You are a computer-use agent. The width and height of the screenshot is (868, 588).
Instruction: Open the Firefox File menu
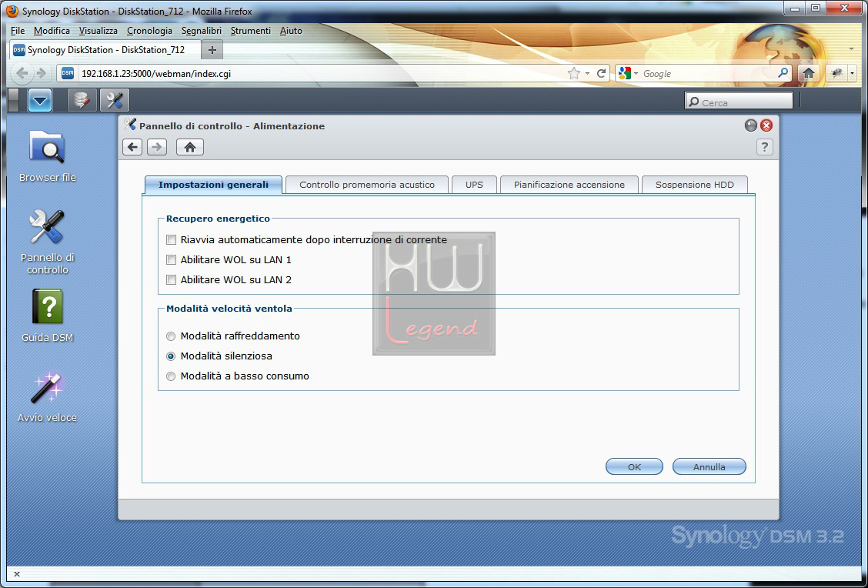(18, 31)
